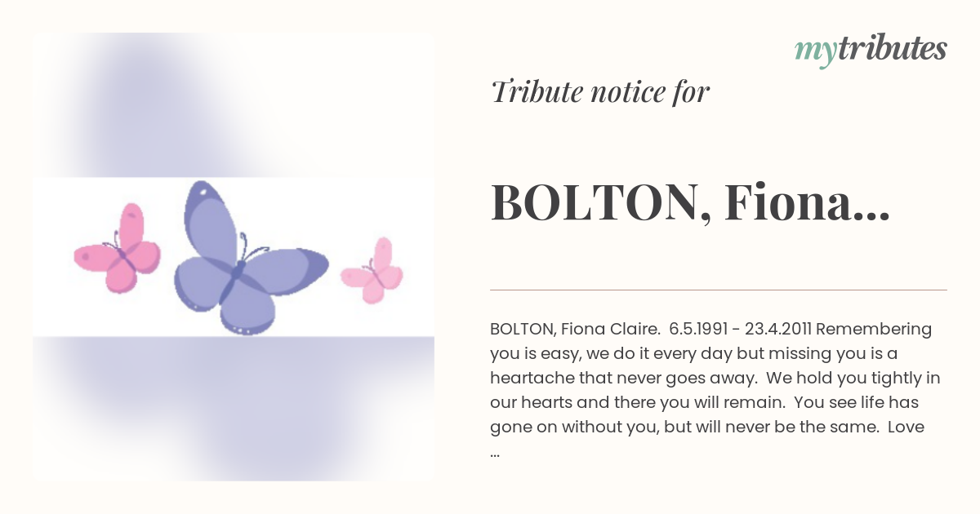980x514 pixels.
Task: Click the blurred top area of the image
Action: (234, 105)
